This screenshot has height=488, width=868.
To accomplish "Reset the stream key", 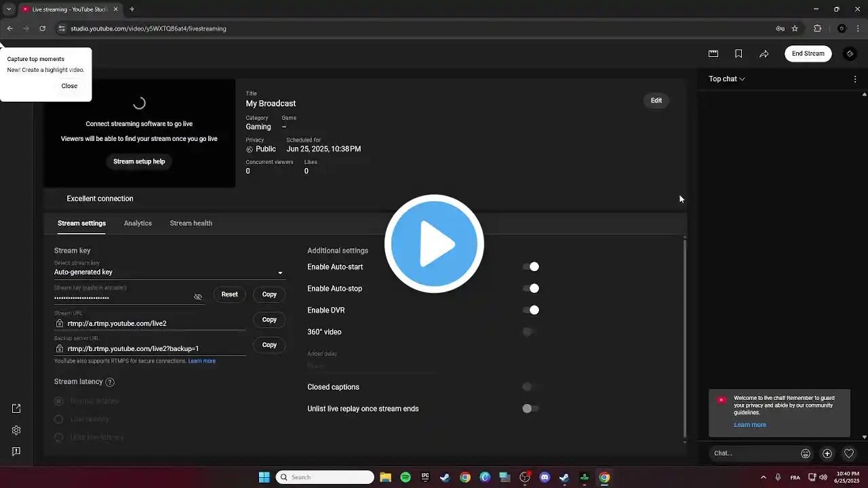I will pos(229,294).
